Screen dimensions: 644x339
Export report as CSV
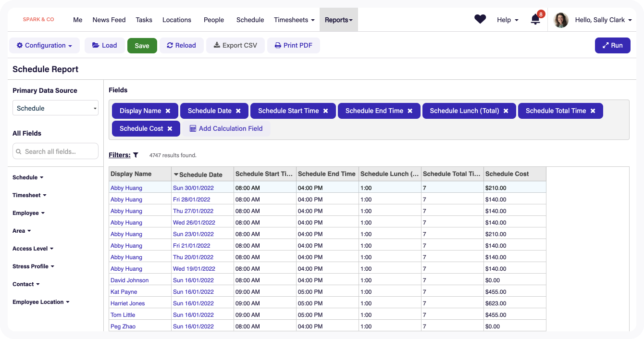tap(235, 45)
